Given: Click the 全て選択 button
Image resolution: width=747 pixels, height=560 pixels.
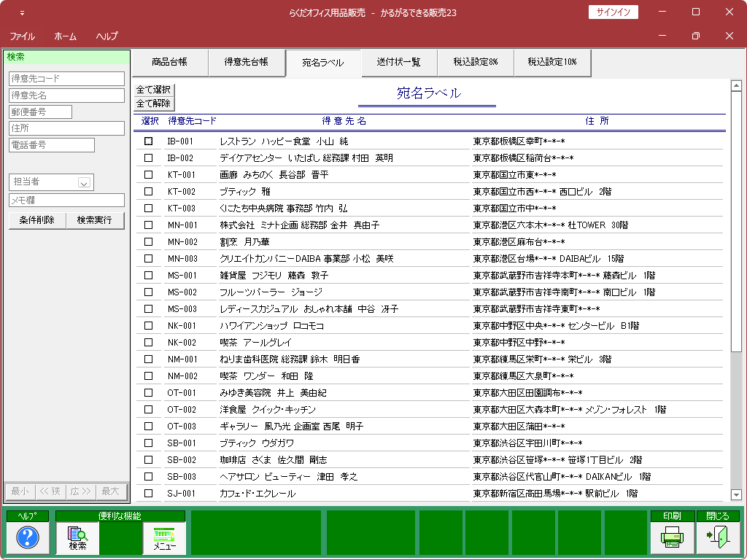Looking at the screenshot, I should pyautogui.click(x=154, y=90).
